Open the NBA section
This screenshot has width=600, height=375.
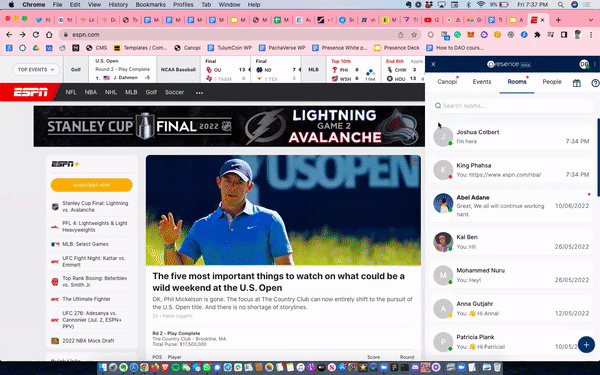(x=91, y=92)
